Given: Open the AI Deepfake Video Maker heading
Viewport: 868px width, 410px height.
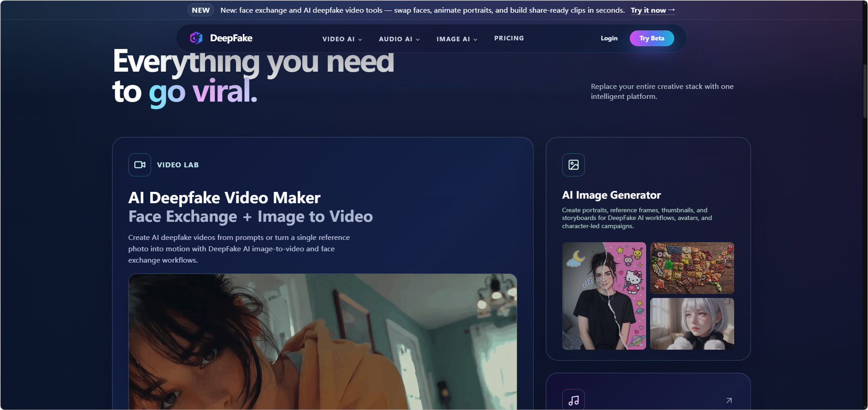Looking at the screenshot, I should (225, 198).
